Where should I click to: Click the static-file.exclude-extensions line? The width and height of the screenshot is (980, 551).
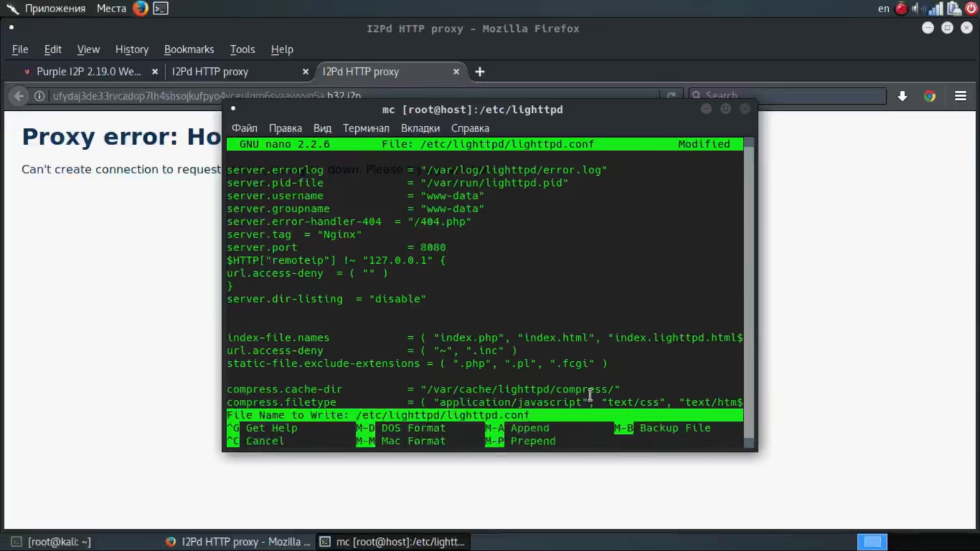(417, 364)
